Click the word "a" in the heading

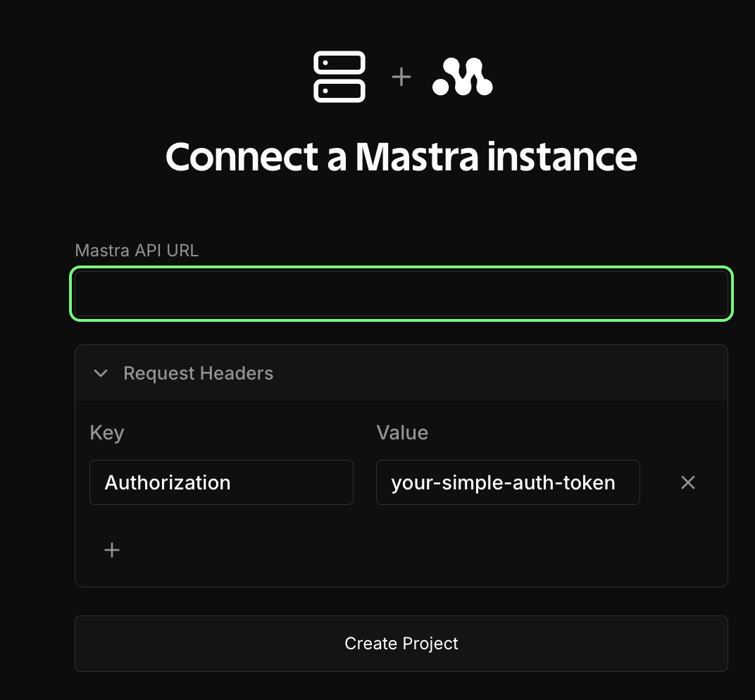click(337, 156)
